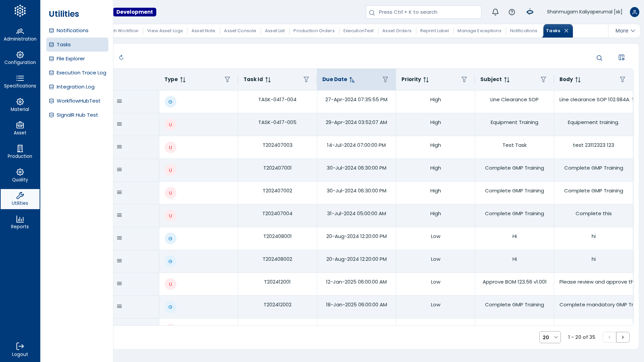This screenshot has height=362, width=644.
Task: Click the table search magnifier icon
Action: 599,58
